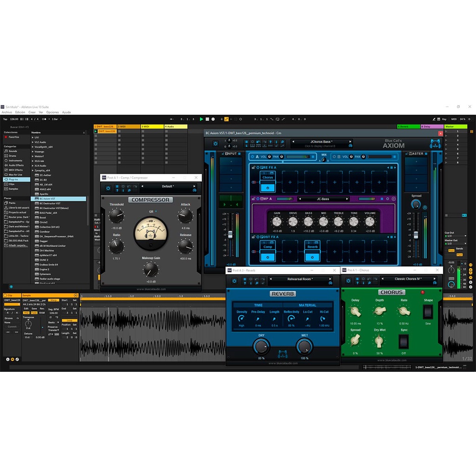Open the Opciones menu

(53, 112)
